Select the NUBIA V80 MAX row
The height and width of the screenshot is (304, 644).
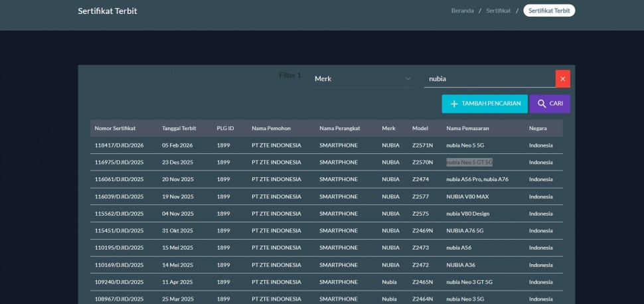click(x=467, y=197)
